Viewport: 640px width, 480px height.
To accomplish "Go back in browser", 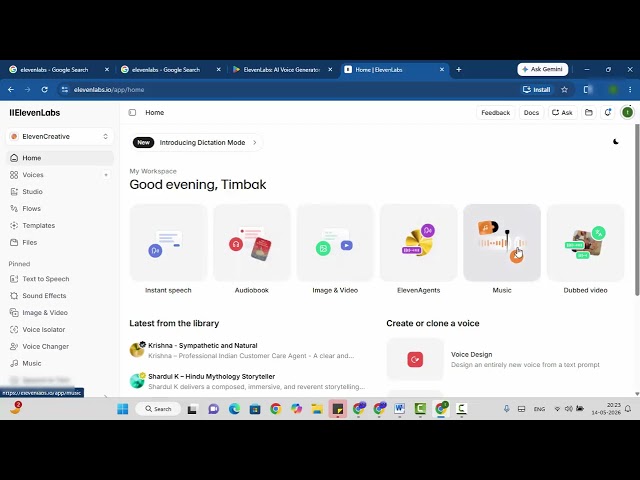I will (11, 89).
